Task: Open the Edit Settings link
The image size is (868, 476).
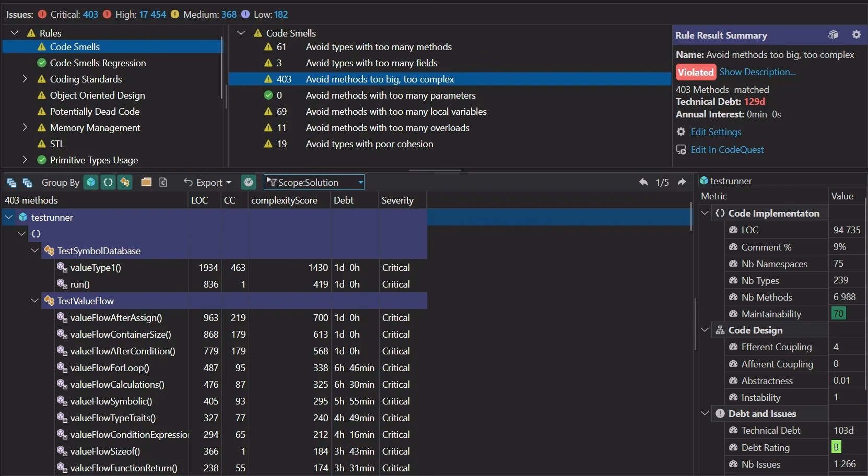Action: (x=716, y=132)
